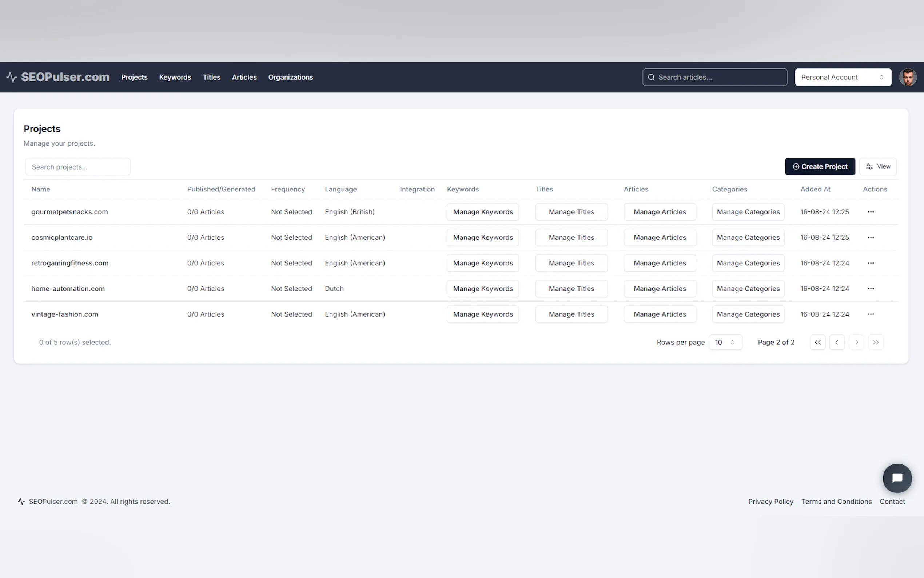Image resolution: width=924 pixels, height=578 pixels.
Task: Click the user avatar in the header
Action: pos(908,77)
